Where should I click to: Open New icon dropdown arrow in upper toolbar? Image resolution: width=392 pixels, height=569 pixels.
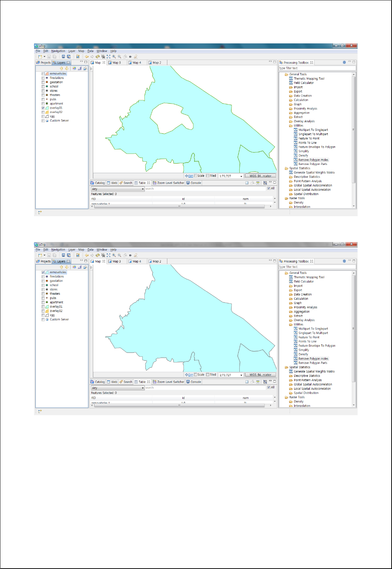click(x=44, y=57)
